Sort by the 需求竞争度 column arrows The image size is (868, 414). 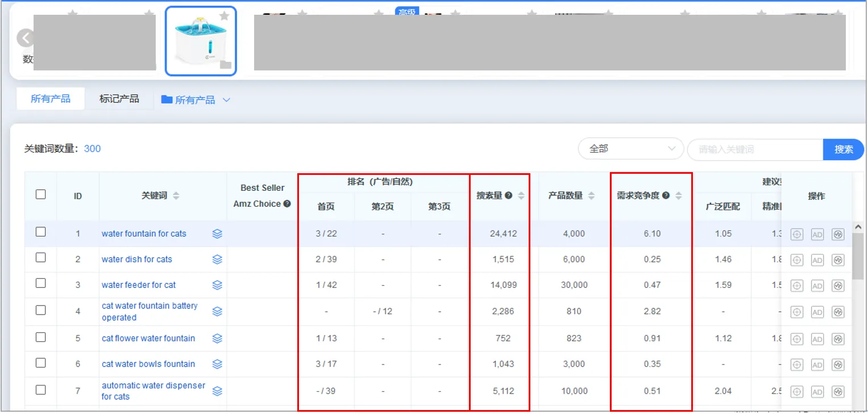[x=678, y=195]
